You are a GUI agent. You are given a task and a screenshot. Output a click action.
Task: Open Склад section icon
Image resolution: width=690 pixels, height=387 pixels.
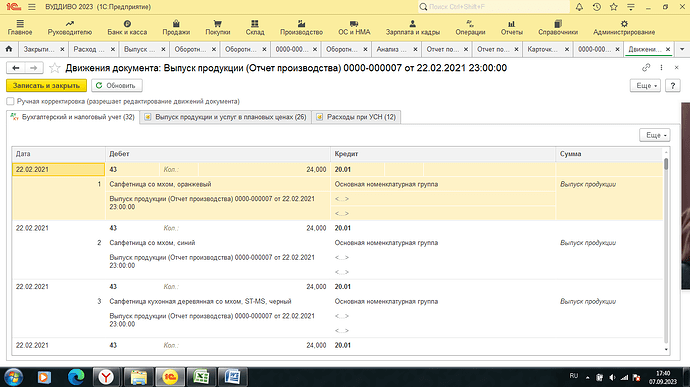255,27
